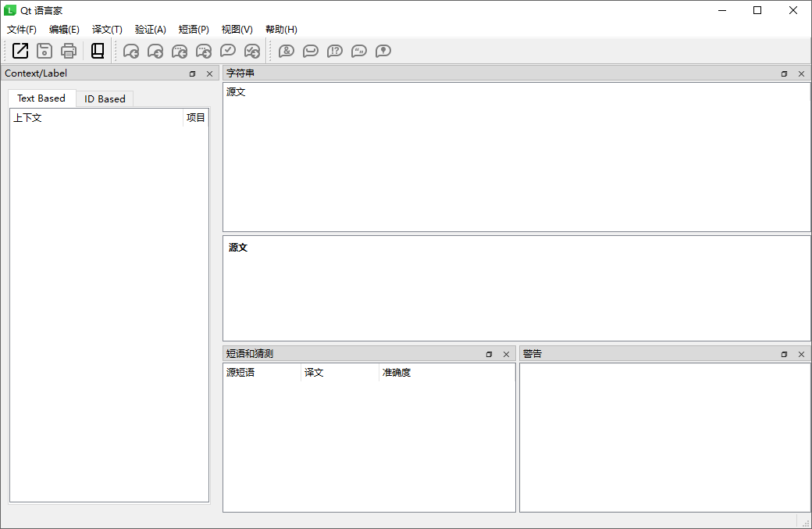Viewport: 812px width, 529px height.
Task: Sort by 译文 column header
Action: point(340,373)
